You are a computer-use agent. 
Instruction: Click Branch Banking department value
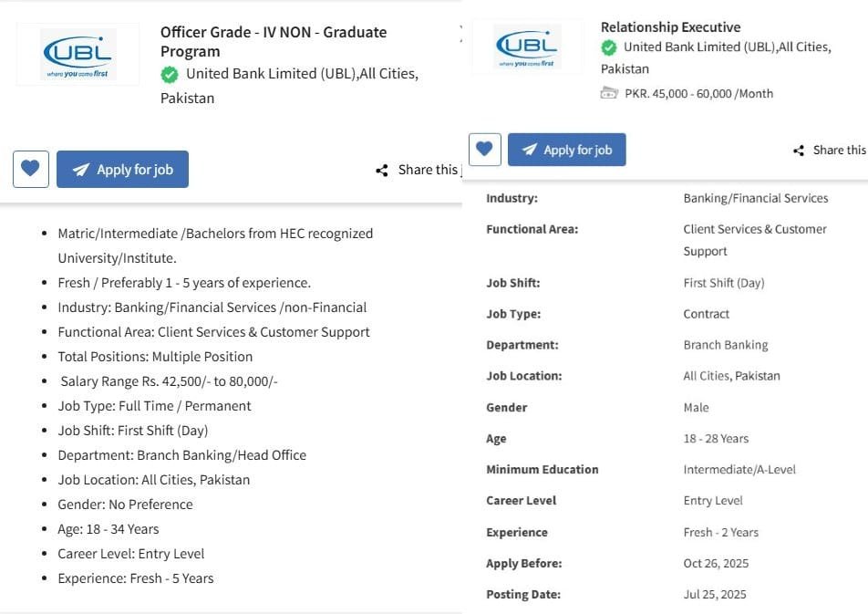pos(726,345)
